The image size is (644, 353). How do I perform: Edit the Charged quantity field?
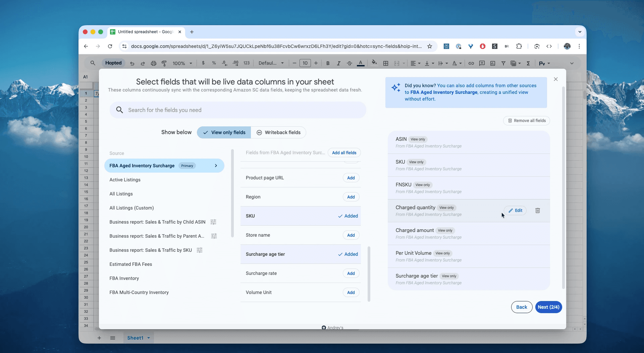pyautogui.click(x=515, y=211)
